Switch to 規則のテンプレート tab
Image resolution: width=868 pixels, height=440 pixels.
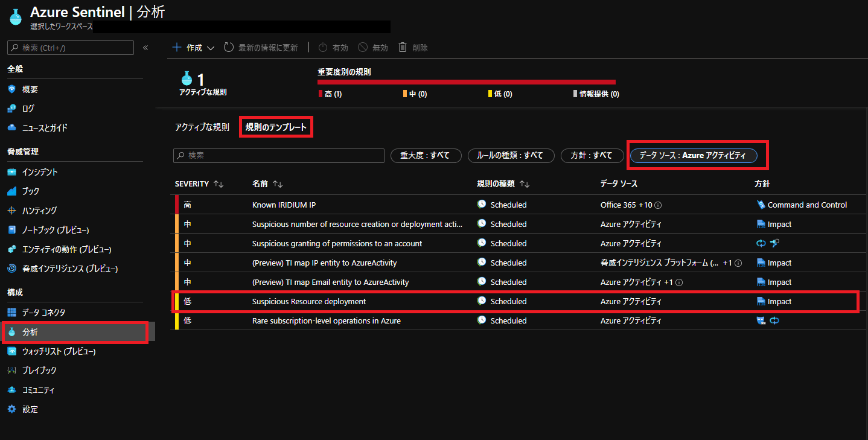point(276,127)
